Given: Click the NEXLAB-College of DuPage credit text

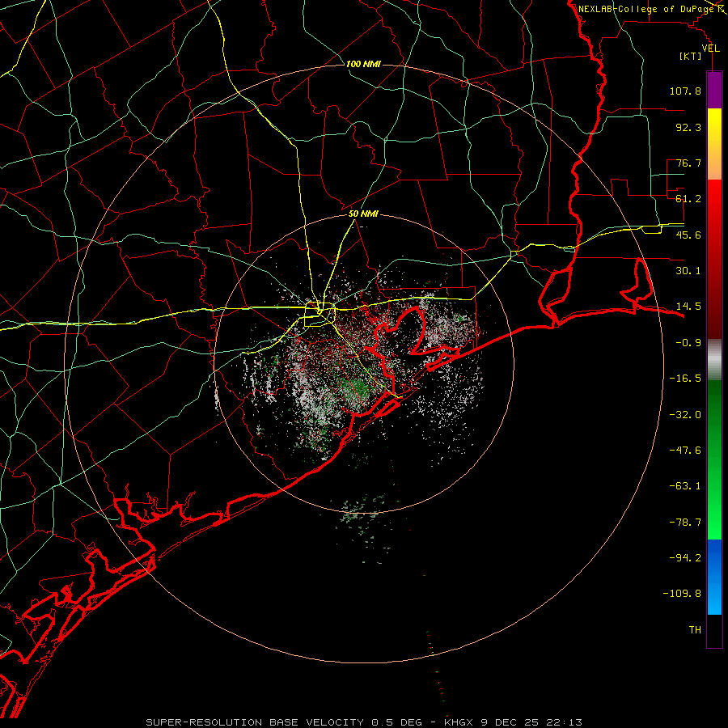Looking at the screenshot, I should point(646,9).
